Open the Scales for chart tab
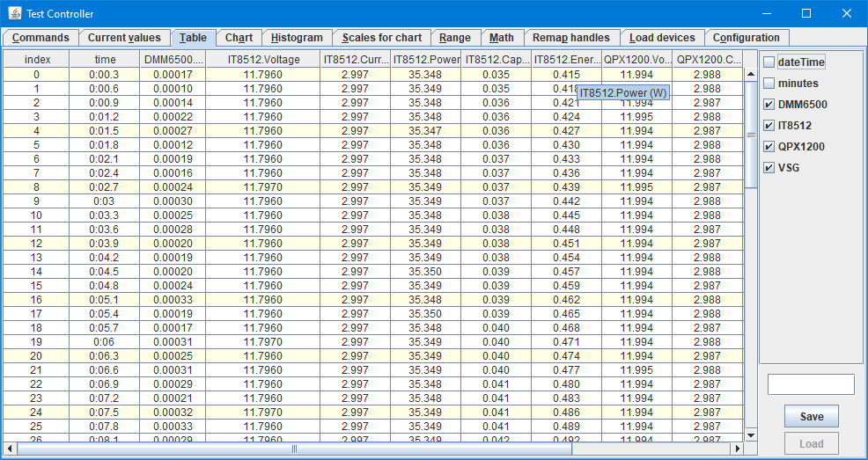The image size is (868, 460). [x=381, y=38]
